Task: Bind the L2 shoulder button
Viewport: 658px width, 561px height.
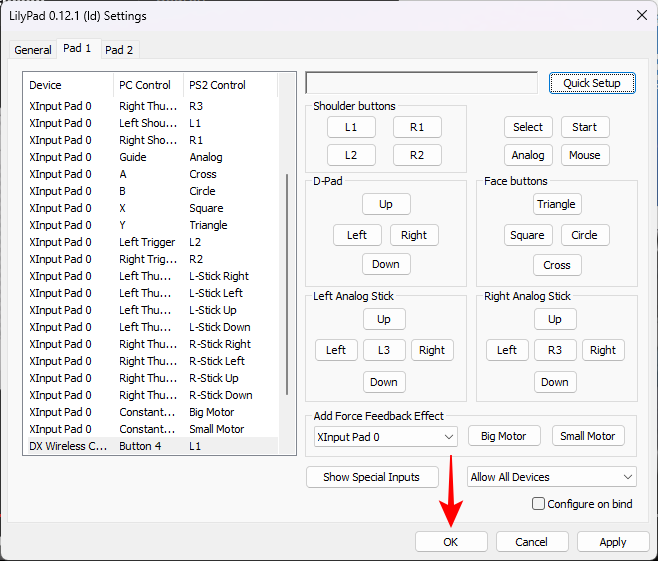Action: [351, 155]
